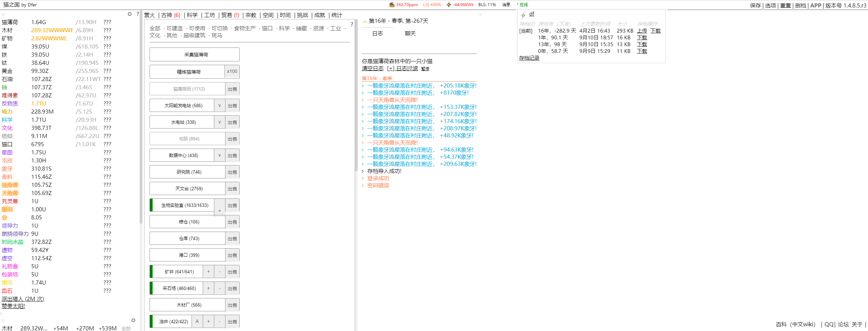Click the arrow icon beside the calendar date
The image size is (868, 331).
point(364,22)
